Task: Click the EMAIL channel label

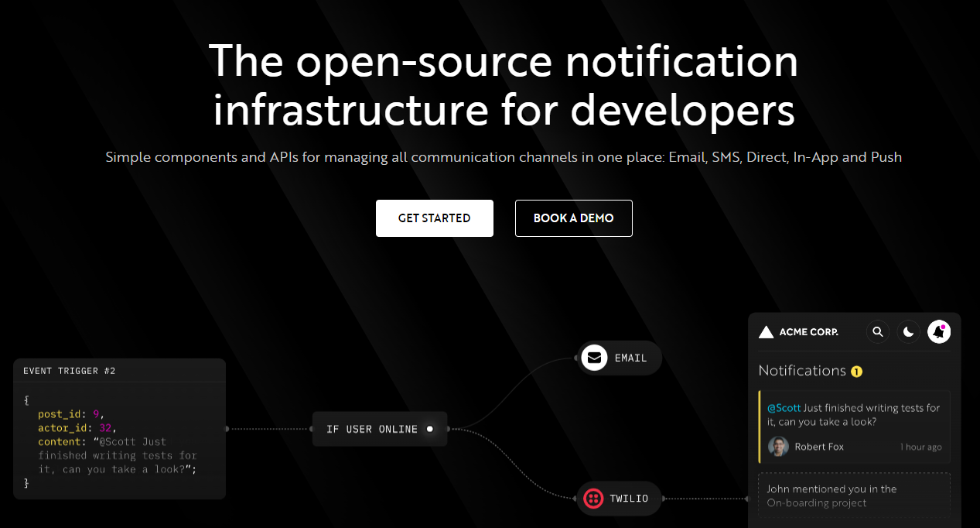Action: (630, 358)
